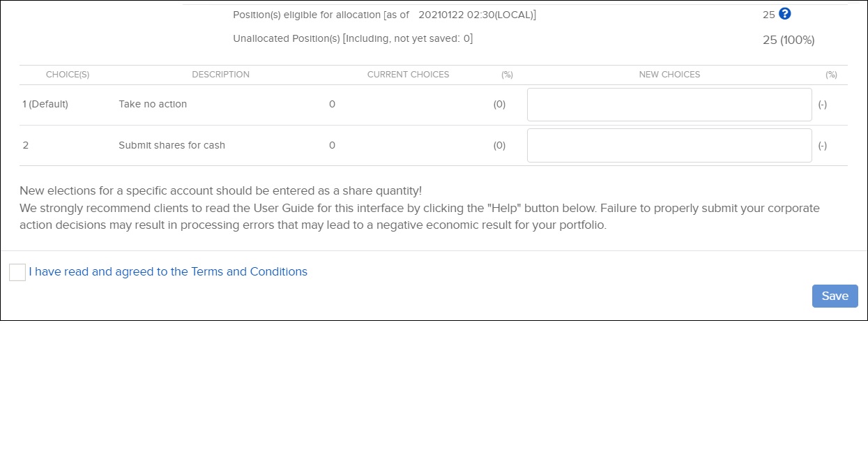Click the share quantity instruction notice text
The height and width of the screenshot is (452, 868).
point(221,190)
